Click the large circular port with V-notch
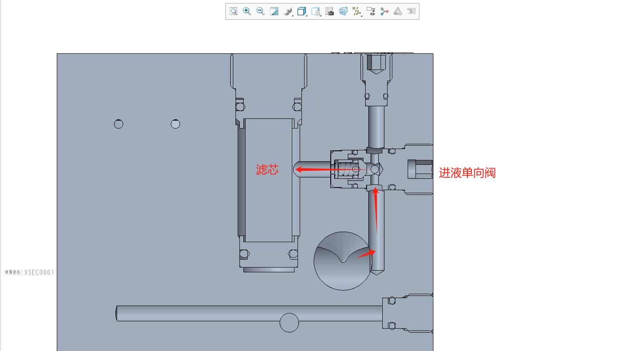The width and height of the screenshot is (644, 351). point(343,261)
